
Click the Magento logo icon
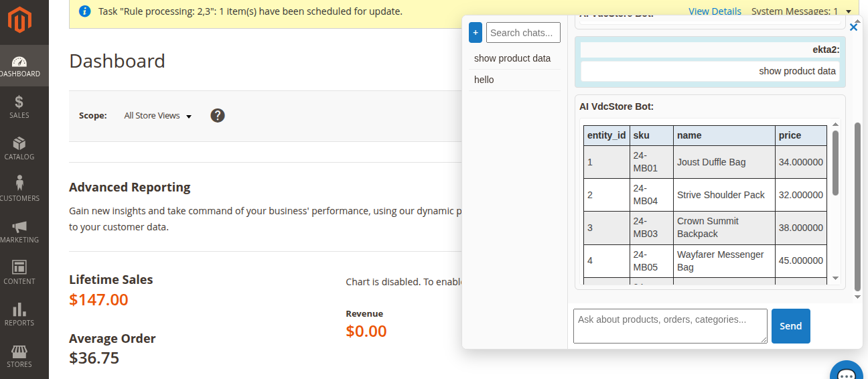(19, 21)
